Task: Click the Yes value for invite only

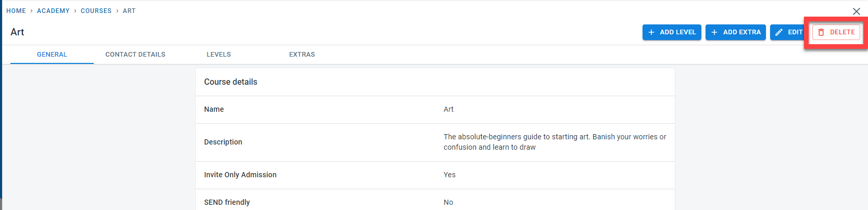Action: click(x=449, y=175)
